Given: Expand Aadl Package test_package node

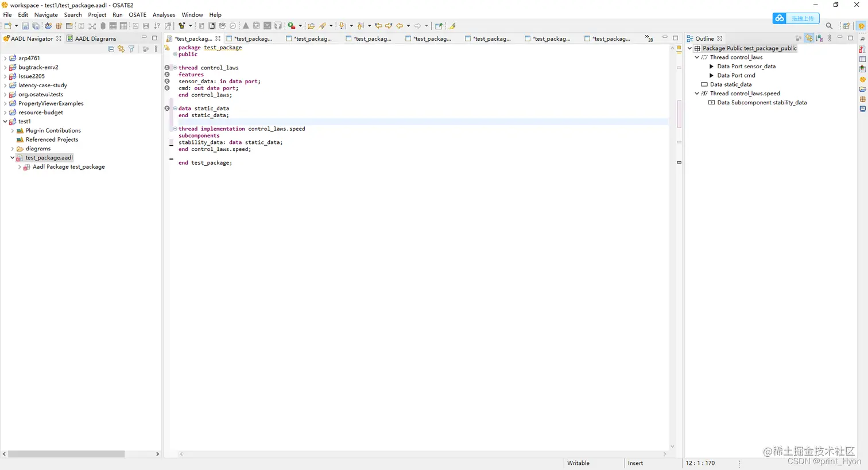Looking at the screenshot, I should [20, 167].
